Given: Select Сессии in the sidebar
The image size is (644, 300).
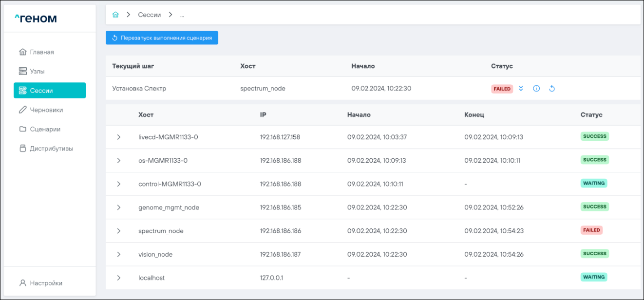Looking at the screenshot, I should pos(50,91).
